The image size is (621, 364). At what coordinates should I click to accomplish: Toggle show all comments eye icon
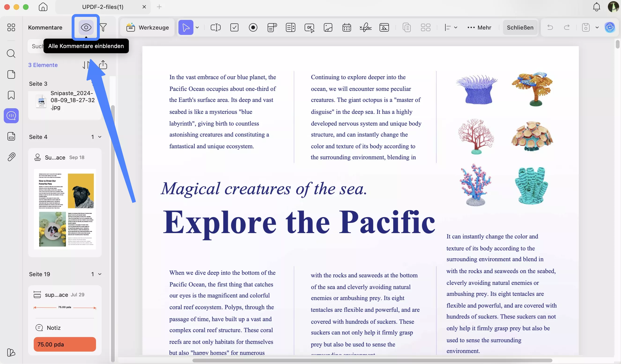point(86,27)
